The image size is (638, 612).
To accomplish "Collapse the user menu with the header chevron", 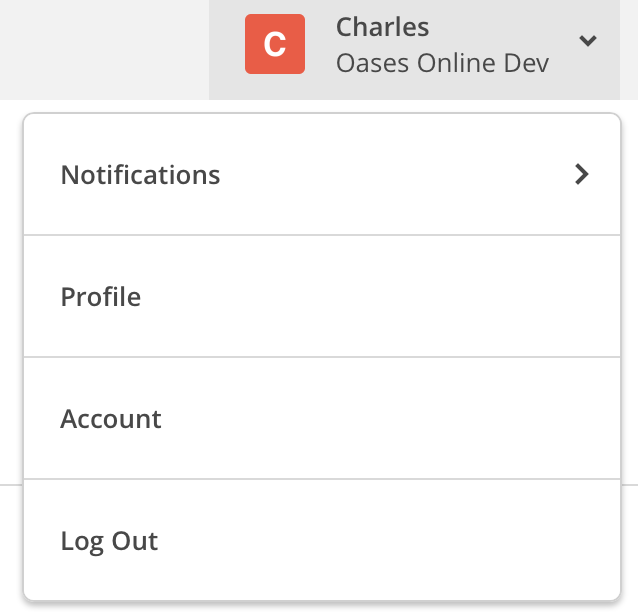I will (588, 41).
